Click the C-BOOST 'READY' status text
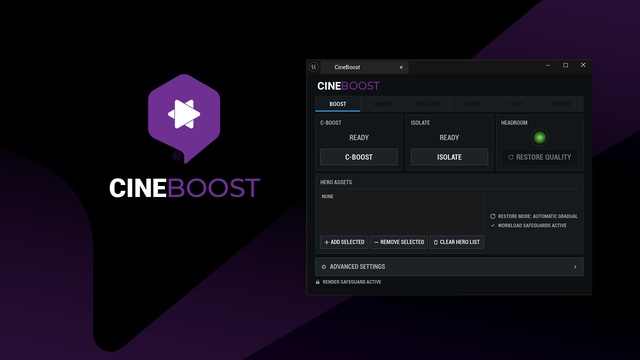Screen dimensions: 640x360 tap(359, 138)
